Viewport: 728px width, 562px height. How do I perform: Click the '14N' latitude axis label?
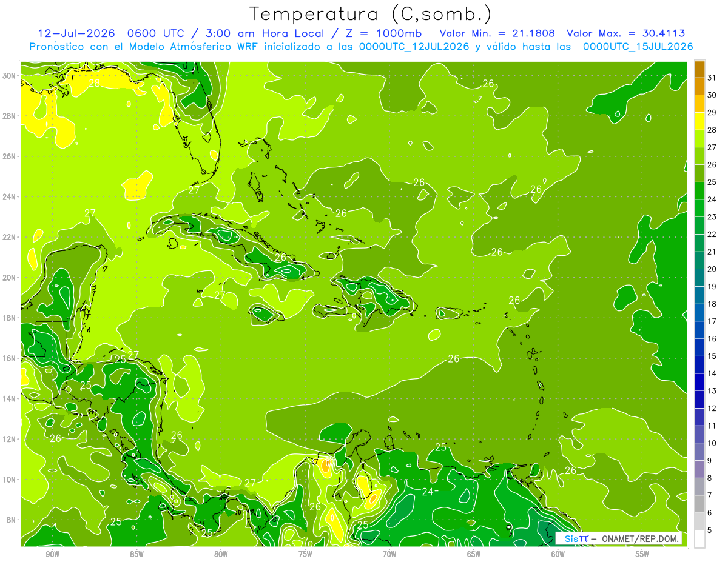10,399
